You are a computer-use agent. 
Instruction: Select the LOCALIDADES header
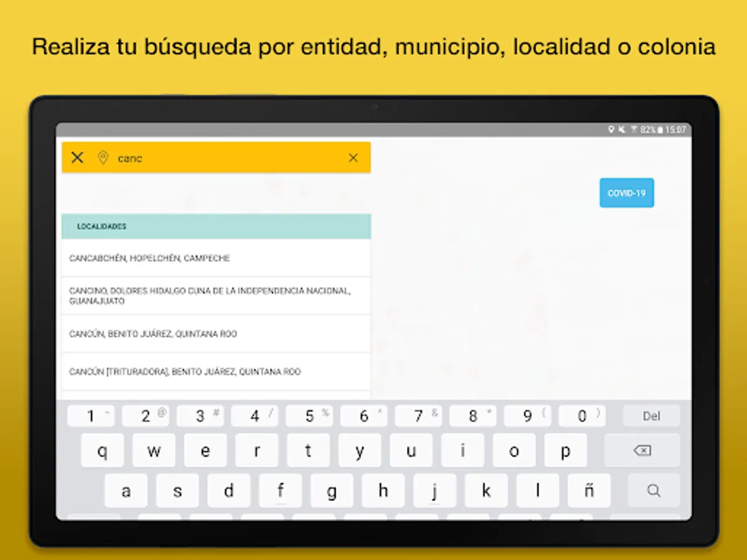216,226
